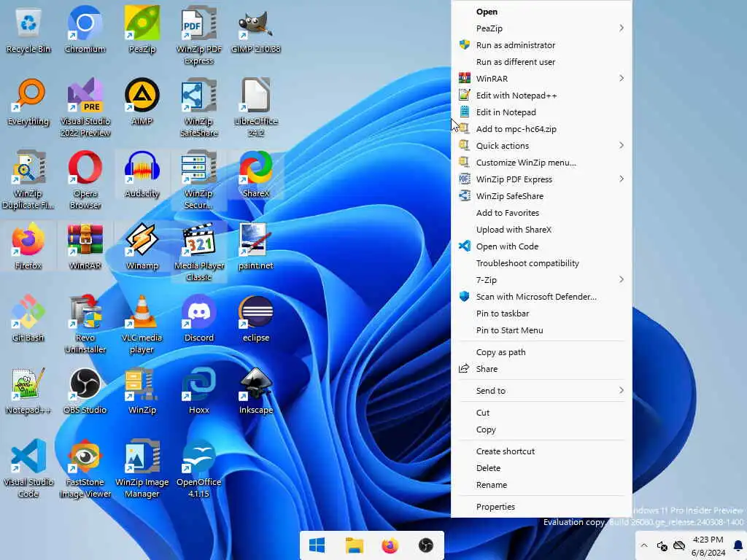The height and width of the screenshot is (560, 747).
Task: Select the WinZip PDF Express desktop icon
Action: pos(198,35)
